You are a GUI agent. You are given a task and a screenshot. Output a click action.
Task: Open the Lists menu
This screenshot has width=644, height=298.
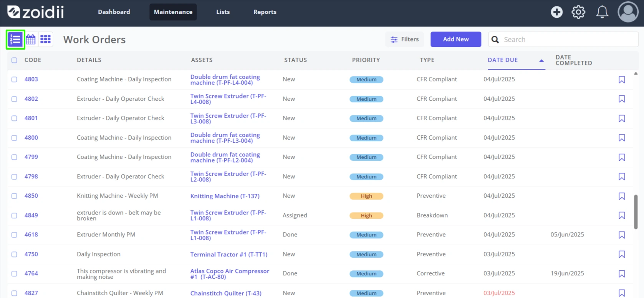point(223,12)
